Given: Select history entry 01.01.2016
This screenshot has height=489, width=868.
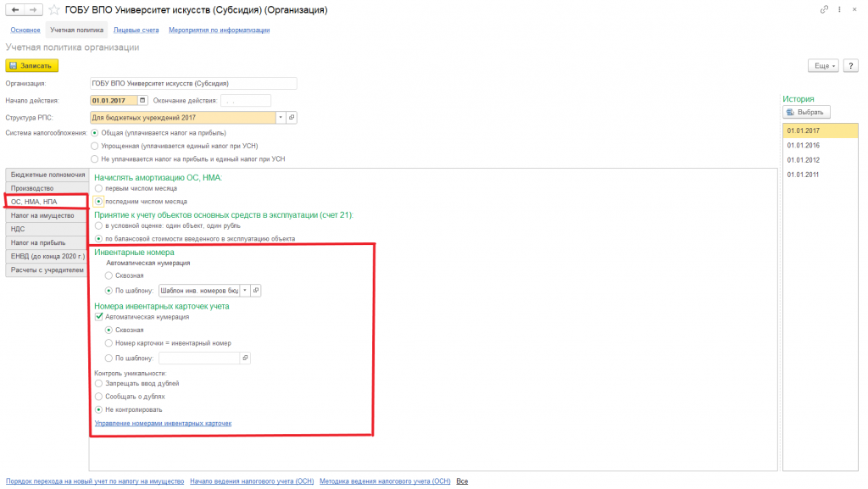Looking at the screenshot, I should click(x=821, y=146).
